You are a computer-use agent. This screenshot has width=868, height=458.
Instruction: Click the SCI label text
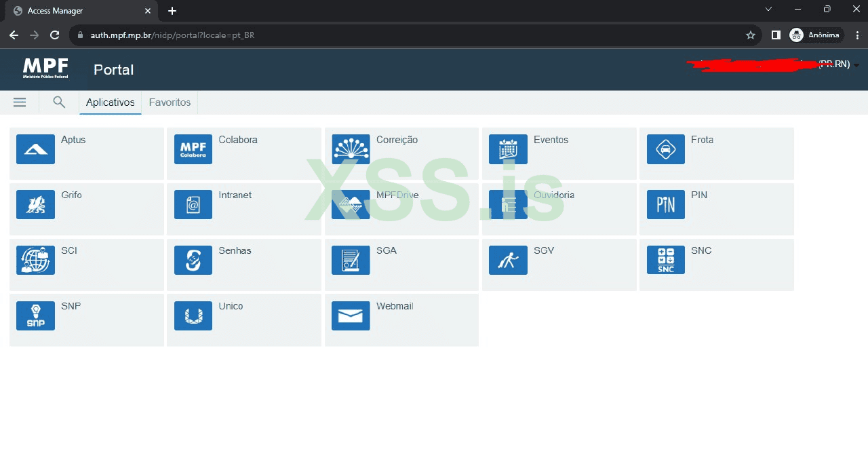point(69,250)
